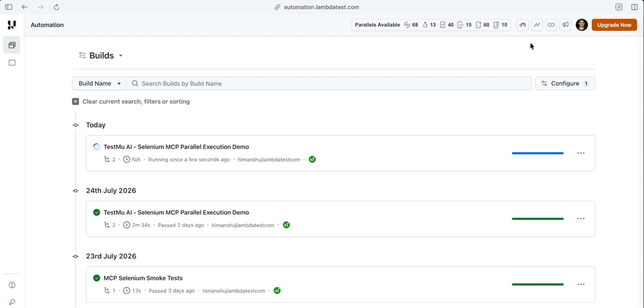Click green progress bar of MCP Selenium Smoke Tests
The height and width of the screenshot is (308, 644).
coord(538,284)
